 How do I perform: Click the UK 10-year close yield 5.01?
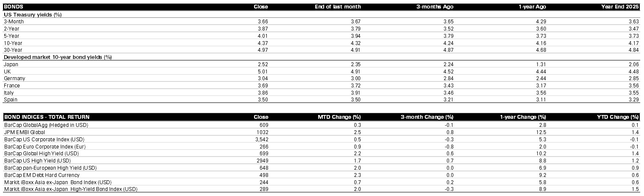263,71
